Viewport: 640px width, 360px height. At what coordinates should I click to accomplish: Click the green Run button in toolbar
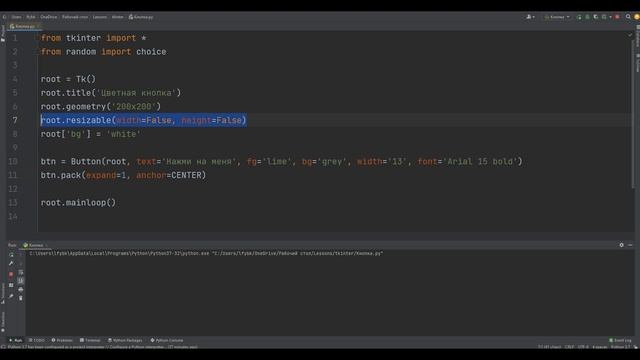tap(579, 17)
